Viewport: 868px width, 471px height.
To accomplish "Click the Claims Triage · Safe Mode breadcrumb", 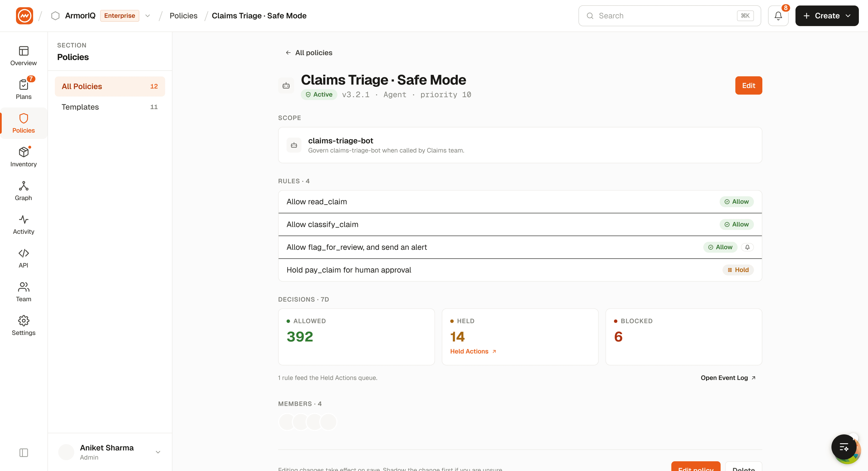I will [259, 16].
